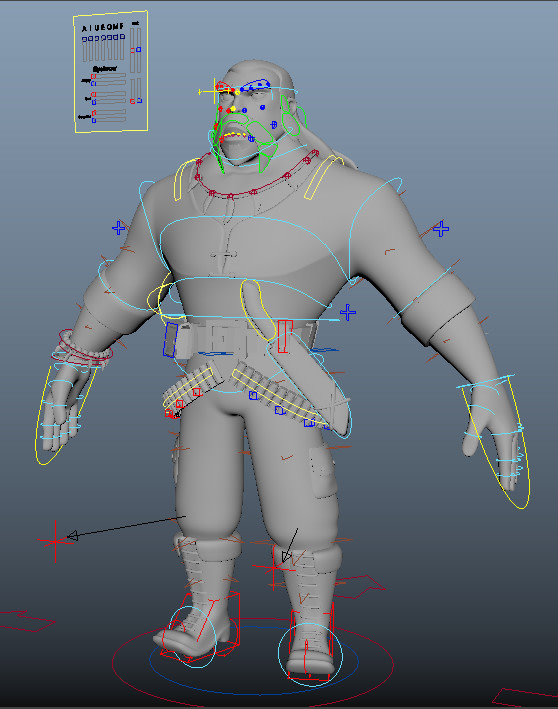The height and width of the screenshot is (709, 558).
Task: Select red box control around viewer's left boot
Action: (x=201, y=626)
